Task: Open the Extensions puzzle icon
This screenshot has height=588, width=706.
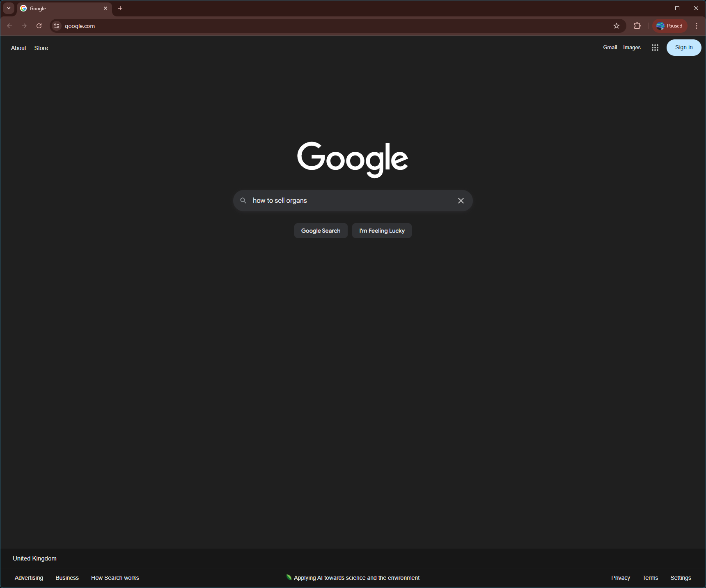Action: [x=637, y=26]
